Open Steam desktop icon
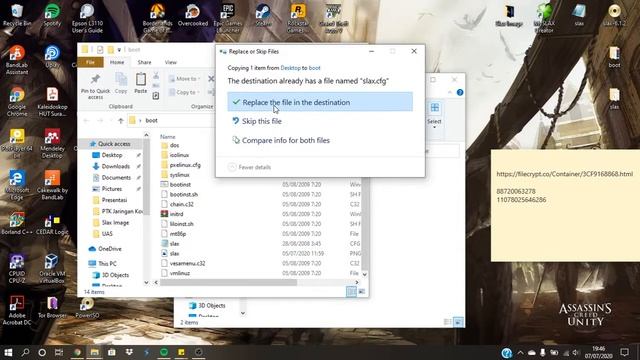This screenshot has height=360, width=640. [263, 15]
